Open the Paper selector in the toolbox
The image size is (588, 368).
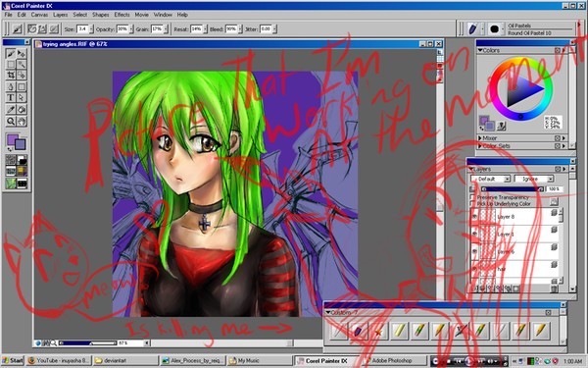(x=11, y=160)
